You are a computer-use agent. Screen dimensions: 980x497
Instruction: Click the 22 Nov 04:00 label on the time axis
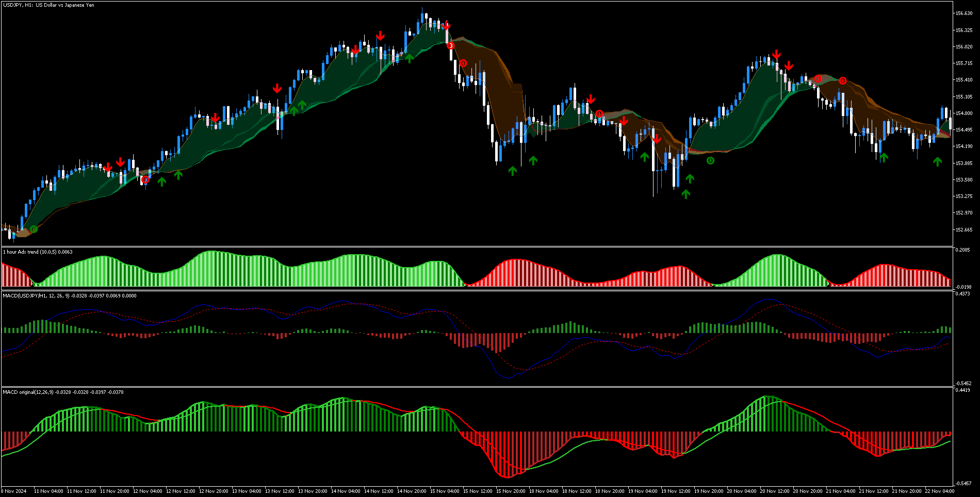tap(939, 491)
